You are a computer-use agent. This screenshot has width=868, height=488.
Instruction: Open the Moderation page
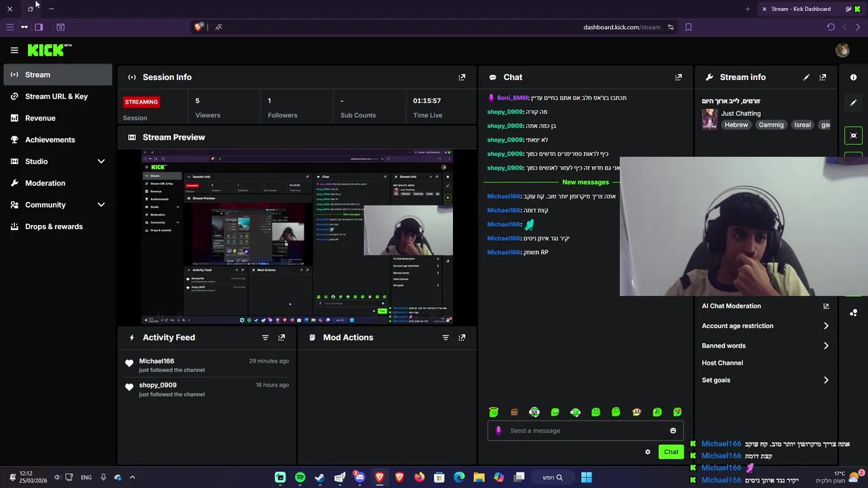click(x=58, y=183)
